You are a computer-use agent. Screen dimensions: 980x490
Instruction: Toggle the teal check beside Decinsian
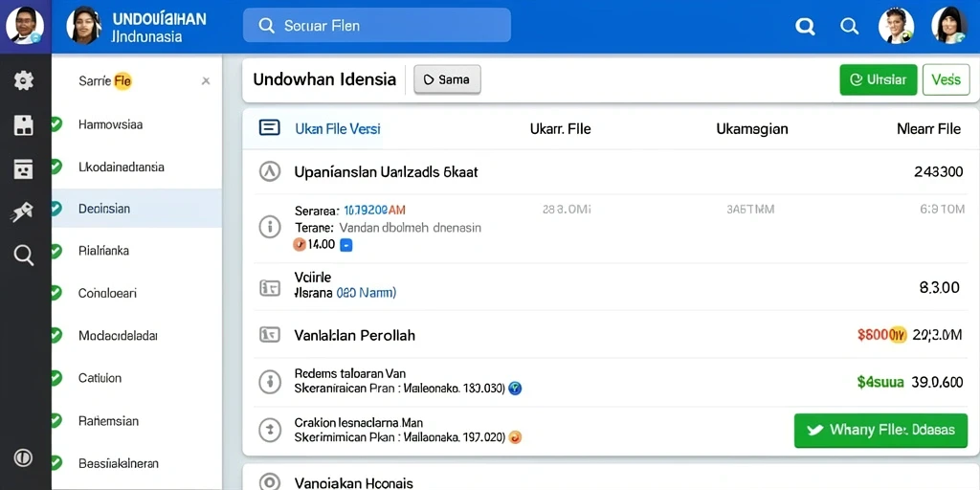coord(56,208)
